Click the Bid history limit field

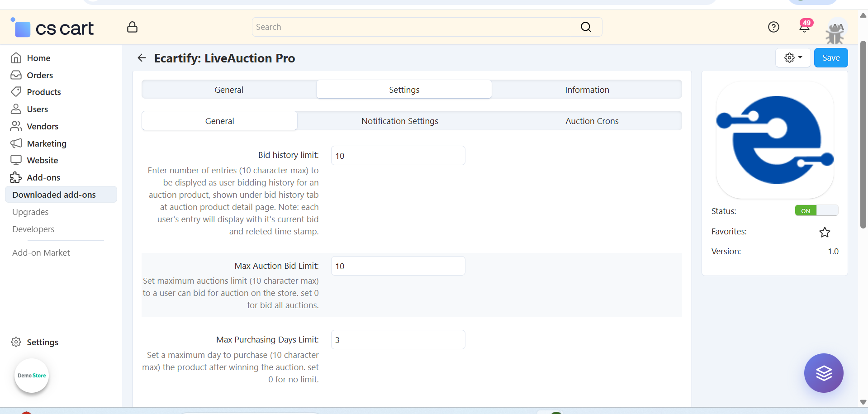(x=398, y=156)
